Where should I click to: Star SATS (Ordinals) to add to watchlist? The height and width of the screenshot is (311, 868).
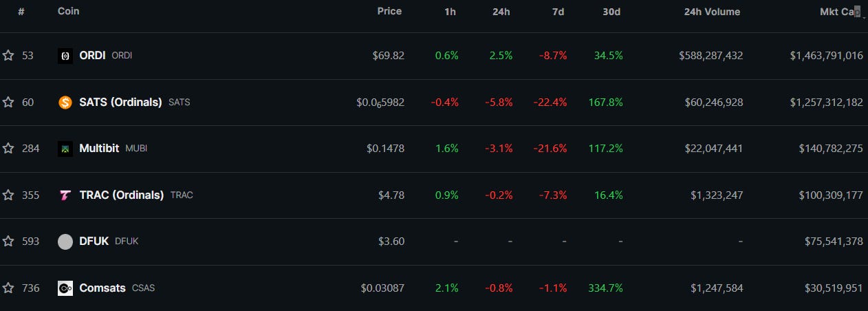(x=8, y=103)
